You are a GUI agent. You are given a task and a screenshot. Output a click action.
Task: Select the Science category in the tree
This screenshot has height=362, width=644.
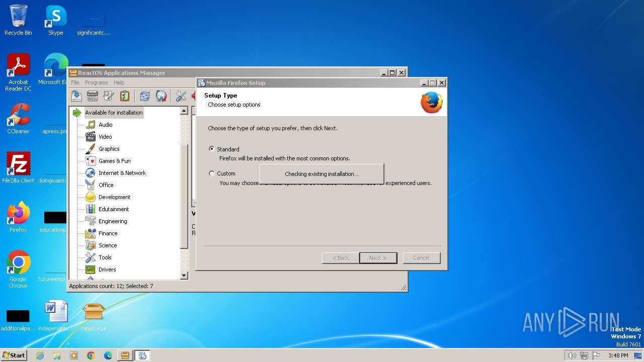point(108,245)
